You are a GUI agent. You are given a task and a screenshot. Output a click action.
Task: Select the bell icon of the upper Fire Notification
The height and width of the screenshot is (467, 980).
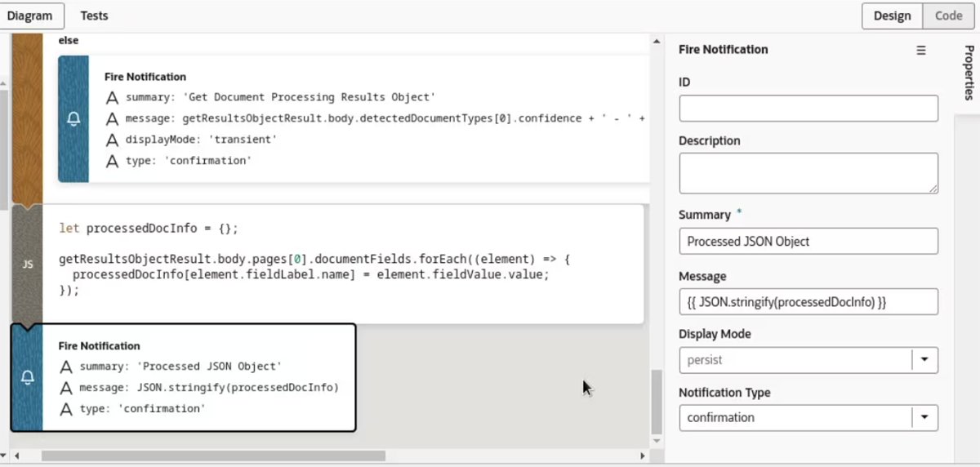coord(73,119)
